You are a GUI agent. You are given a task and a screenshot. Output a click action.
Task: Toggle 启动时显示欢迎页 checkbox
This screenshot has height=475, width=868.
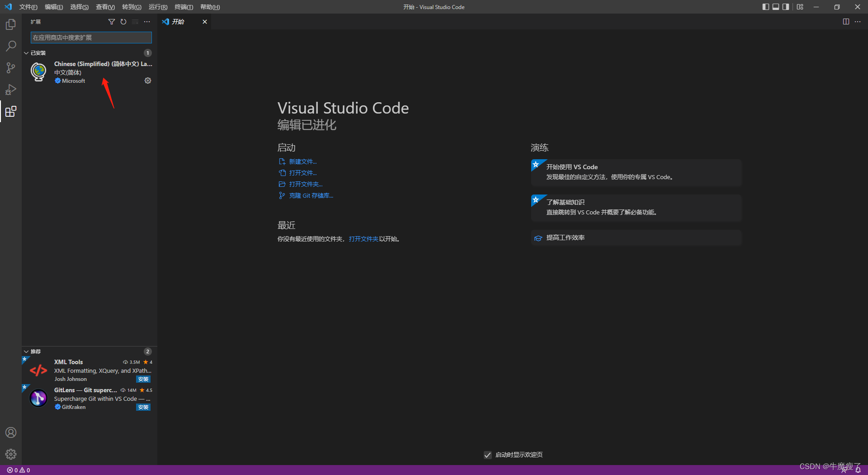487,455
